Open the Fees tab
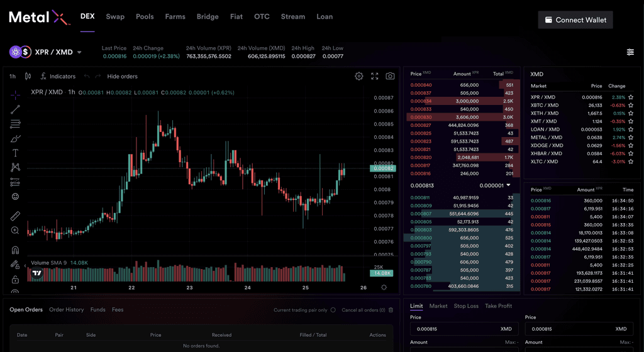The height and width of the screenshot is (352, 644). point(118,310)
